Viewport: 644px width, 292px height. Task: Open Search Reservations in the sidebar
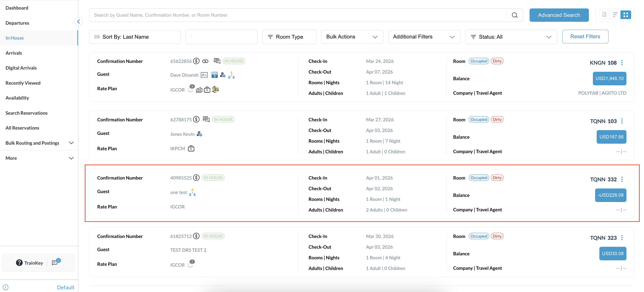point(26,113)
